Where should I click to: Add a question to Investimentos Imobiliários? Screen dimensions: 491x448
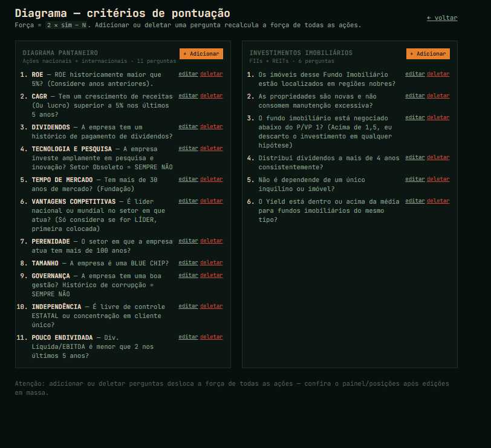[x=428, y=54]
